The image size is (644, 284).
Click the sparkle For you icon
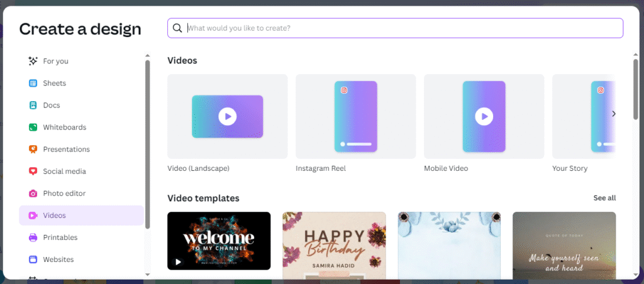click(33, 61)
